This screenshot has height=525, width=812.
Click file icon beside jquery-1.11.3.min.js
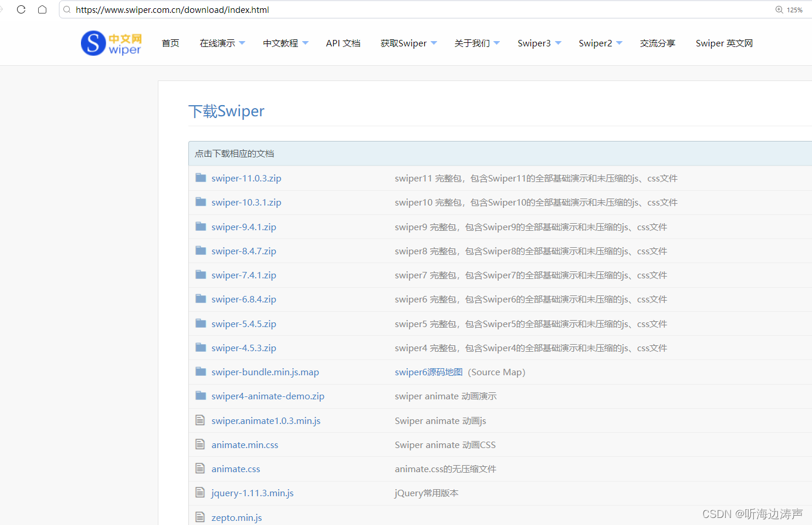pyautogui.click(x=200, y=492)
